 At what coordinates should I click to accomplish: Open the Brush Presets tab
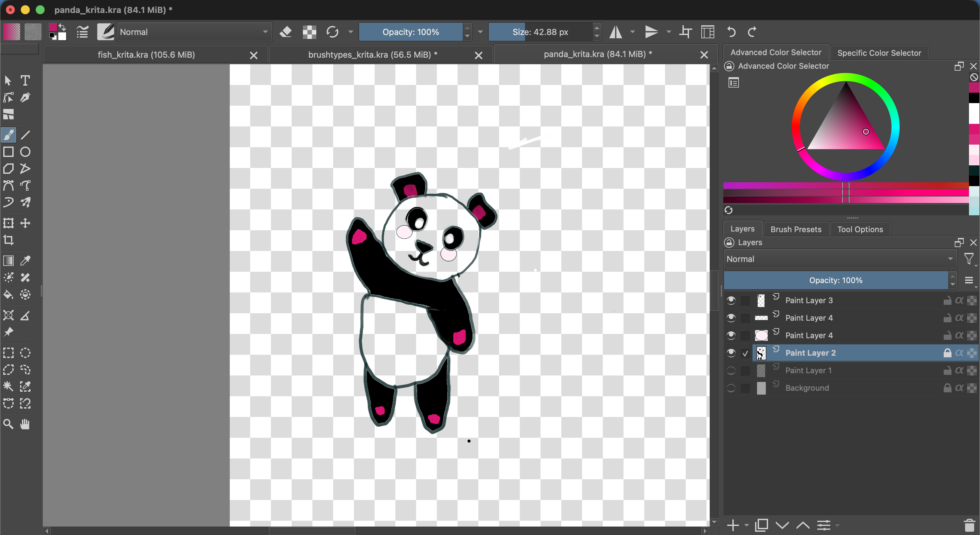[796, 229]
